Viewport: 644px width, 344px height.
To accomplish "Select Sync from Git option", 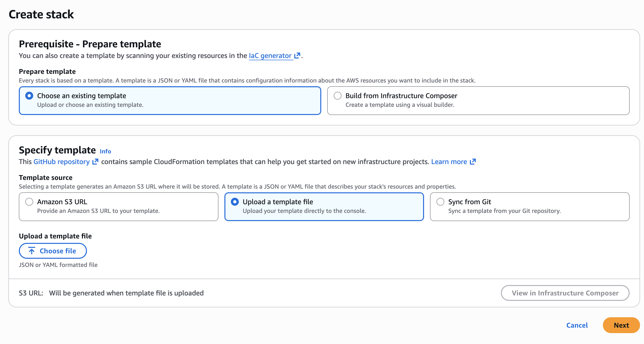I will pyautogui.click(x=440, y=202).
